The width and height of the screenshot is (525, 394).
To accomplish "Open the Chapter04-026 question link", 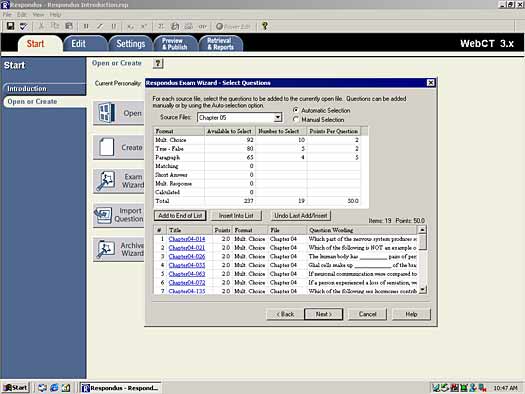I will [x=187, y=256].
